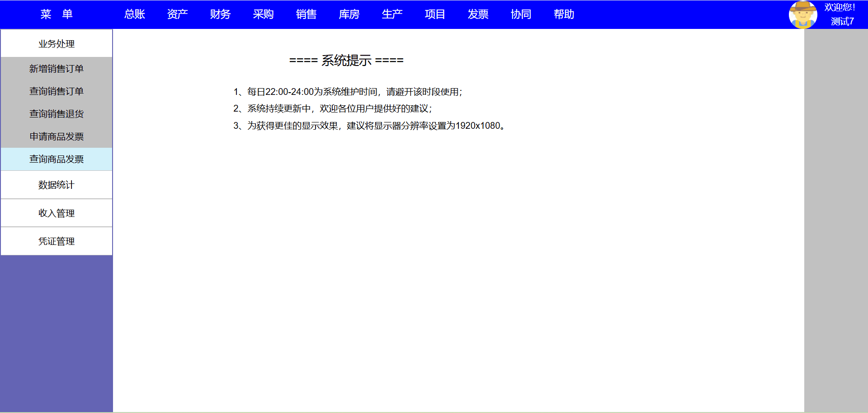
Task: Select the 项目 menu item
Action: point(435,14)
